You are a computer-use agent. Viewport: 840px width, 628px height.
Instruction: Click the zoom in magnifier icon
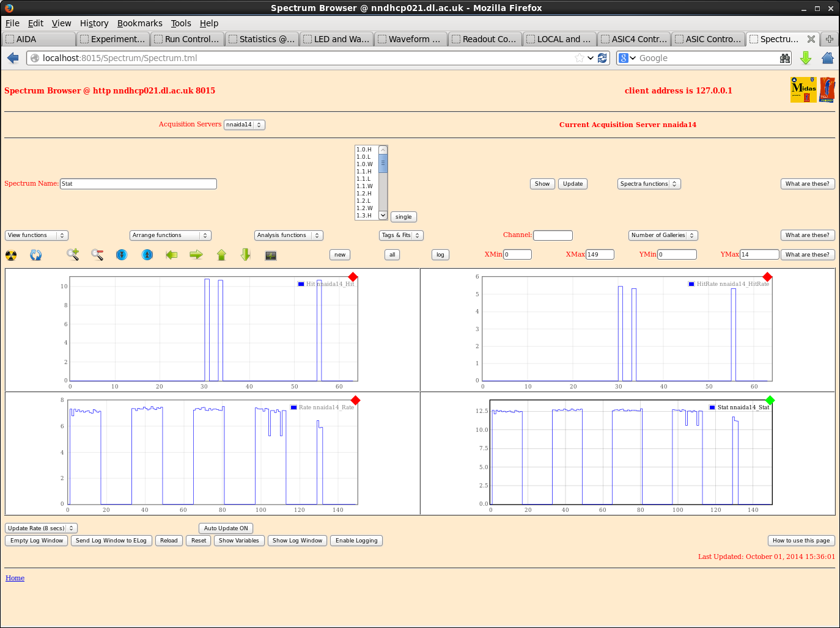[73, 255]
